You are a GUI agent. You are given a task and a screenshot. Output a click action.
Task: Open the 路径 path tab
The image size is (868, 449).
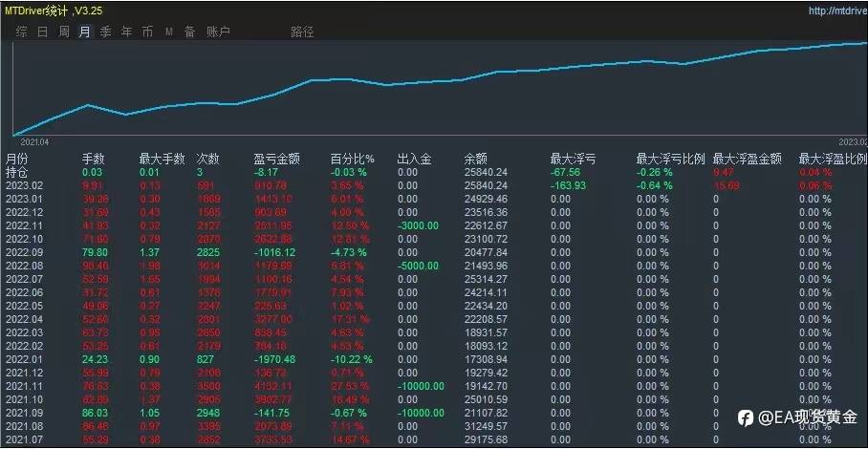(302, 32)
